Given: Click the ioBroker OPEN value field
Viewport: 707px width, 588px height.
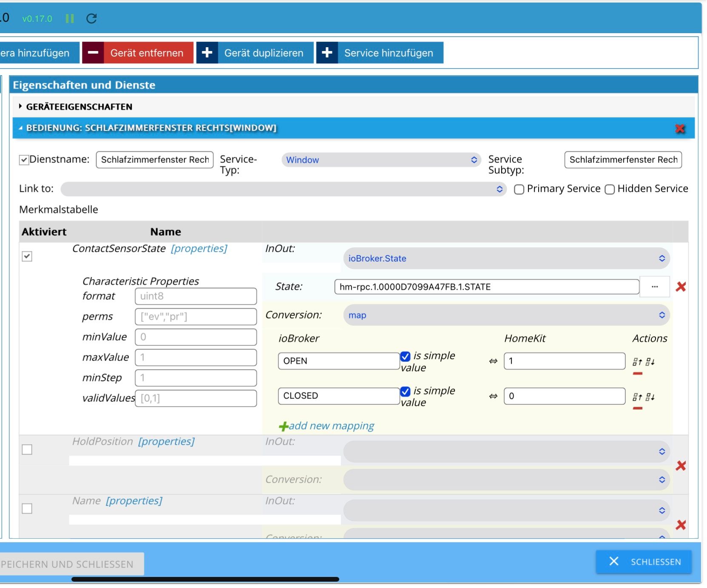Looking at the screenshot, I should [339, 361].
